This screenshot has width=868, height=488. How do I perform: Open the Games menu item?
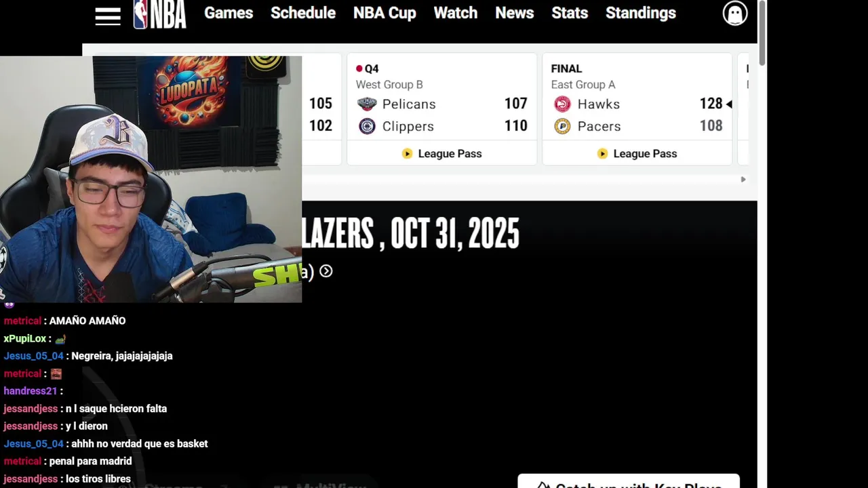coord(229,13)
